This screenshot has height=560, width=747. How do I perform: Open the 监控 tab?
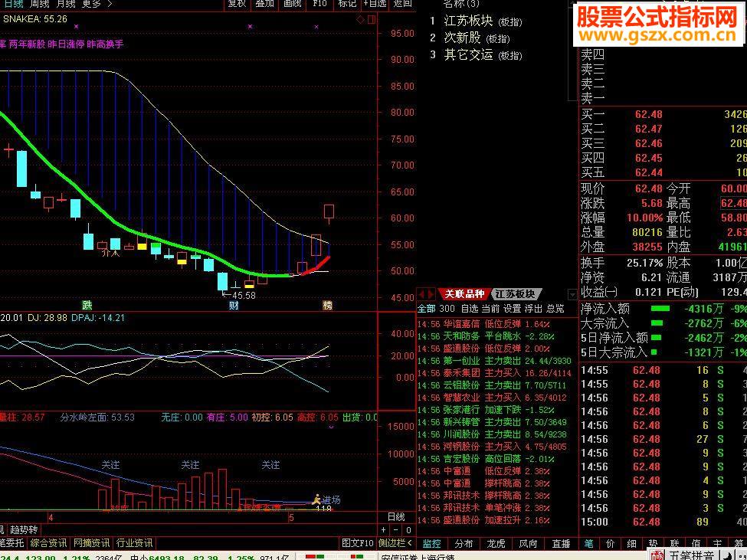point(432,543)
